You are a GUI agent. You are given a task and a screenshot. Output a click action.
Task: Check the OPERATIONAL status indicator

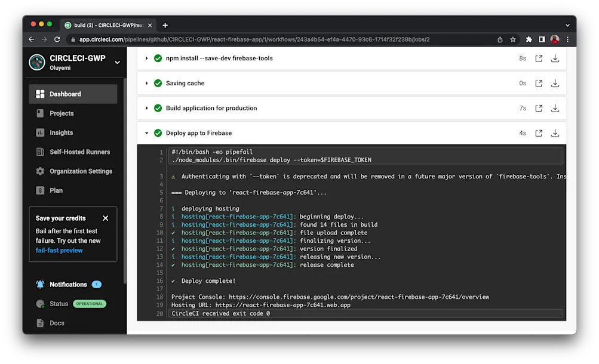click(x=89, y=304)
